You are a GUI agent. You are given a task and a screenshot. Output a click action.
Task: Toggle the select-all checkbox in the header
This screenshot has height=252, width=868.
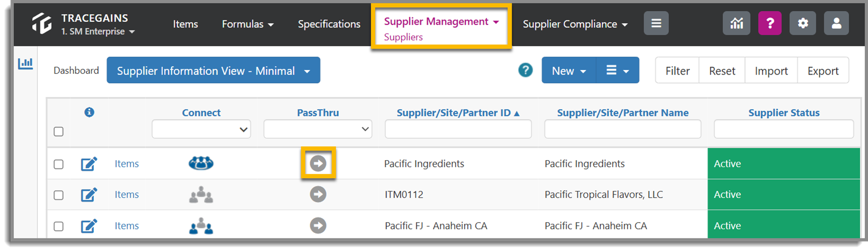pyautogui.click(x=59, y=132)
